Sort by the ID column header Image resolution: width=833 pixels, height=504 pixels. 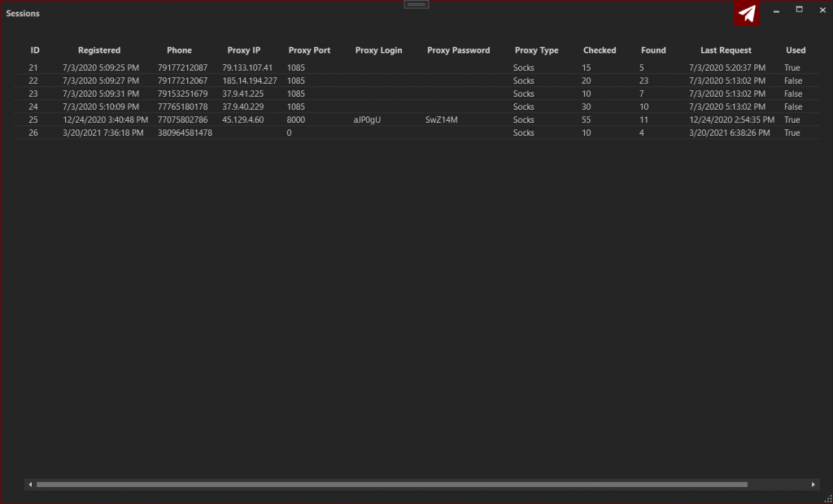(35, 50)
